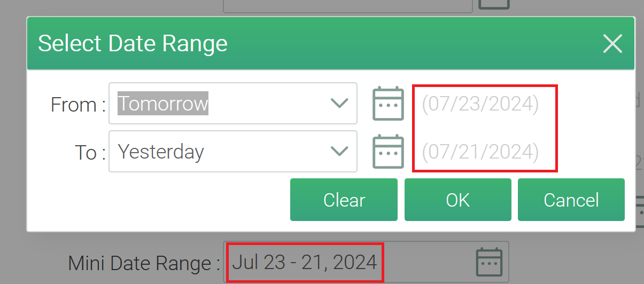The height and width of the screenshot is (284, 644).
Task: Click the To date preview (07/21/2024)
Action: pos(480,152)
